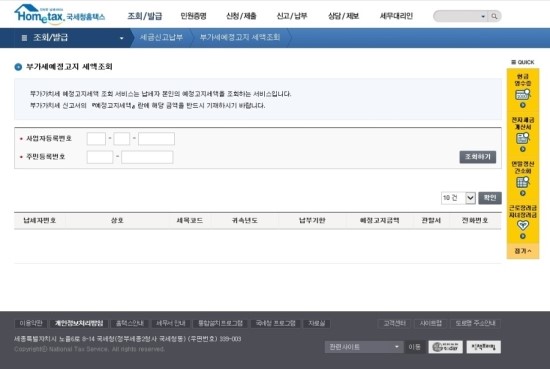Open the 세무대리인 top menu

[x=396, y=16]
